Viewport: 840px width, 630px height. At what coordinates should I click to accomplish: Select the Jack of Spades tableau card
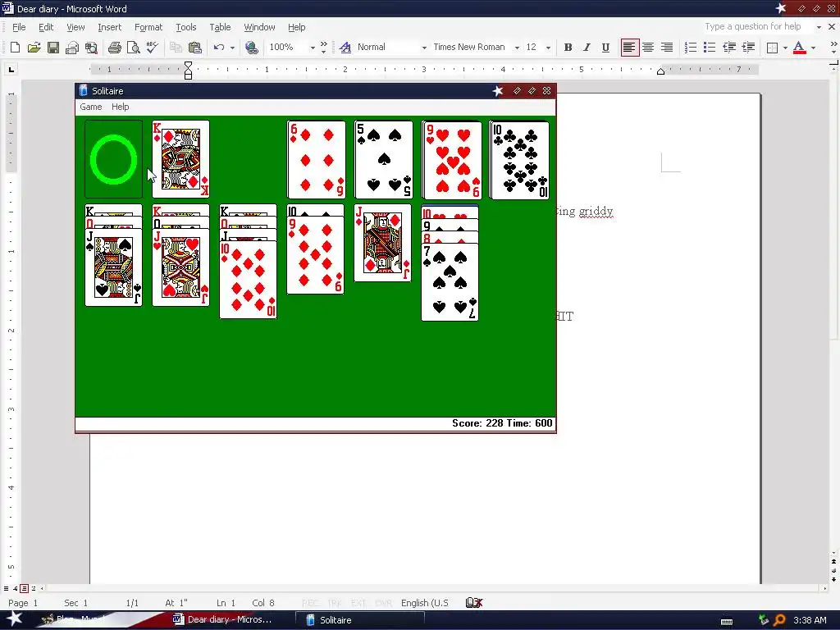[113, 267]
